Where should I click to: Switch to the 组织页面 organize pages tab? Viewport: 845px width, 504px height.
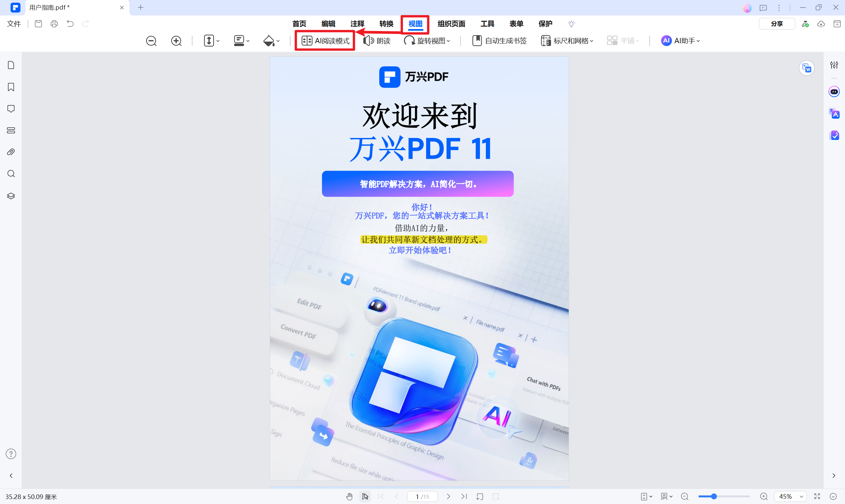(x=451, y=24)
